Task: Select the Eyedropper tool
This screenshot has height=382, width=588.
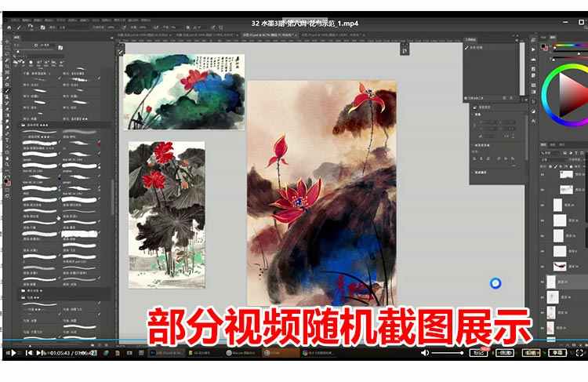Action: click(7, 78)
